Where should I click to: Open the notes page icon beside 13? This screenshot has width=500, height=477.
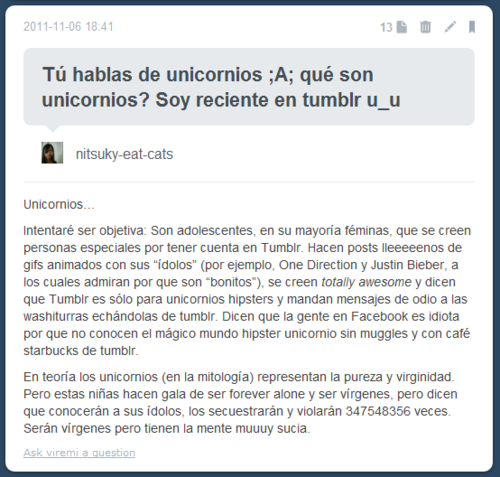[402, 27]
